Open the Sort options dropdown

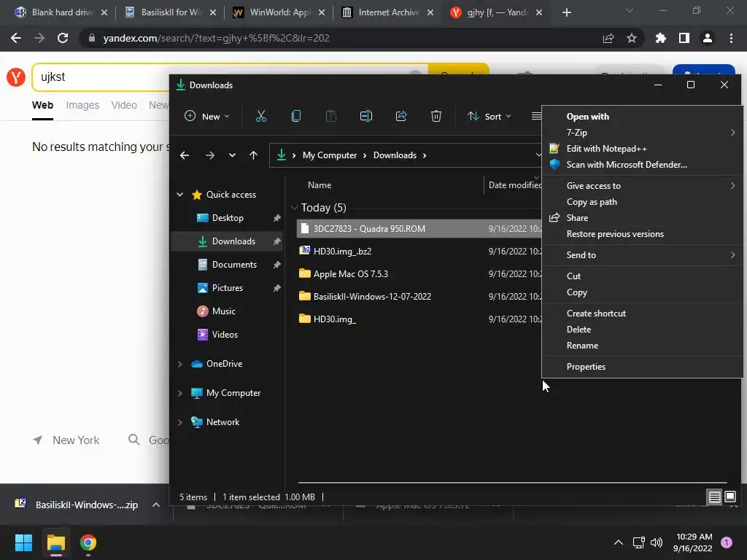(x=489, y=116)
